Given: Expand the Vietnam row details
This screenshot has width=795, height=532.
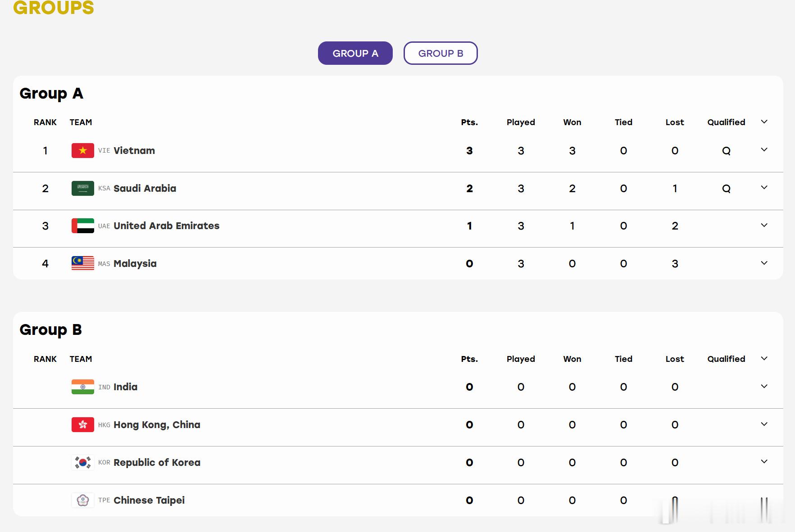Looking at the screenshot, I should coord(764,150).
